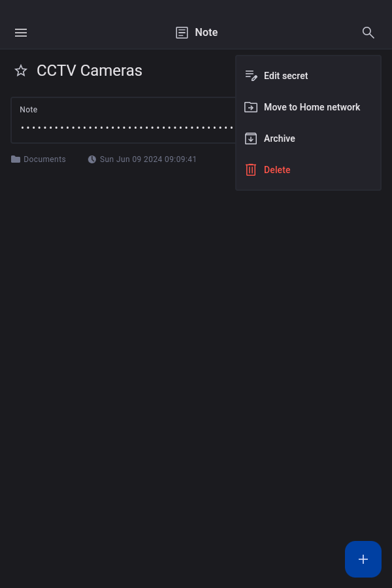Select the Edit secret menu entry

pyautogui.click(x=286, y=76)
